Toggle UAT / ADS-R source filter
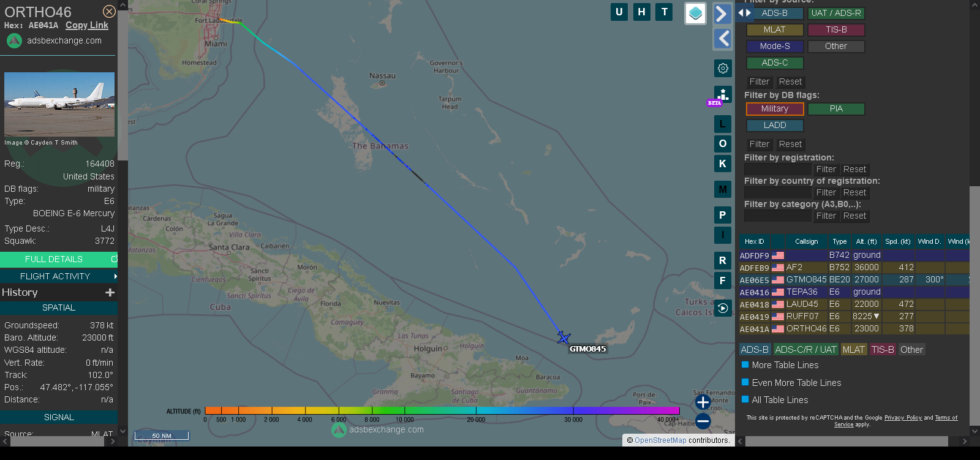The width and height of the screenshot is (980, 460). (836, 13)
